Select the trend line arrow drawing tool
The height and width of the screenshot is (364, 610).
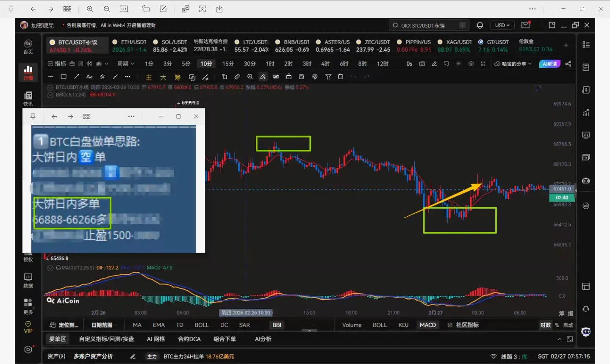click(77, 77)
